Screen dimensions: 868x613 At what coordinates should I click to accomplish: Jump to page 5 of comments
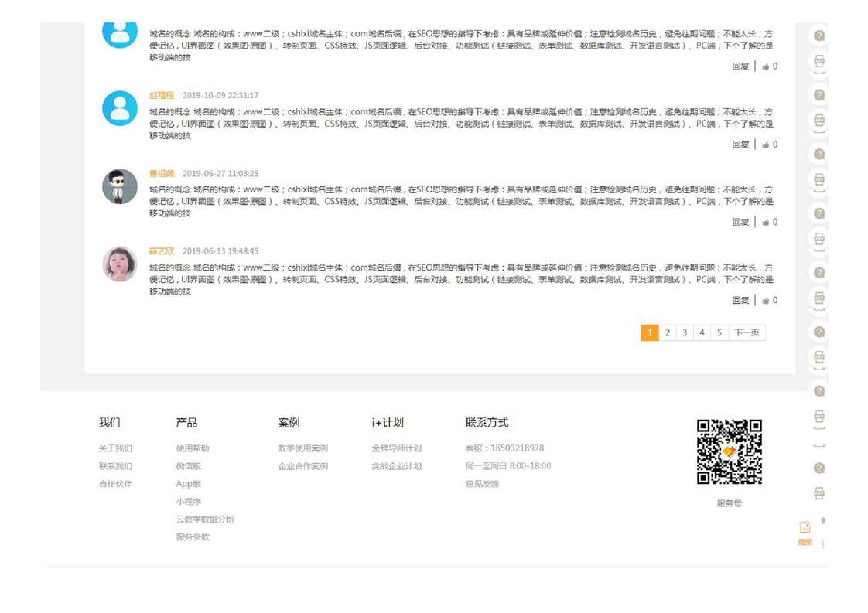719,333
